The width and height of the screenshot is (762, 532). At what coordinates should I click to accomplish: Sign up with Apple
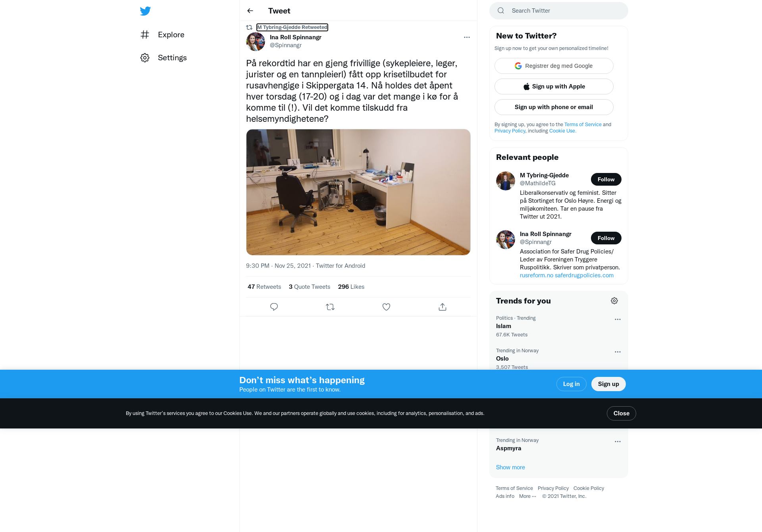(554, 86)
